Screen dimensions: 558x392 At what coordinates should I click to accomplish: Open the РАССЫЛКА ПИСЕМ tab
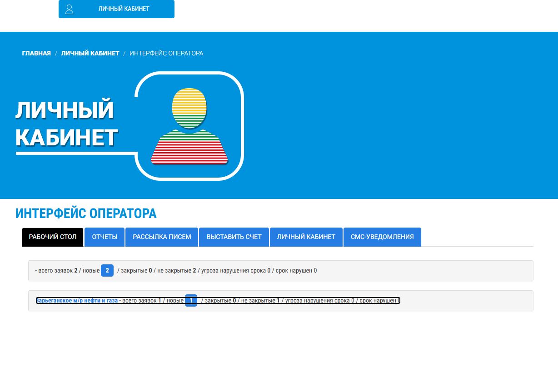[162, 237]
